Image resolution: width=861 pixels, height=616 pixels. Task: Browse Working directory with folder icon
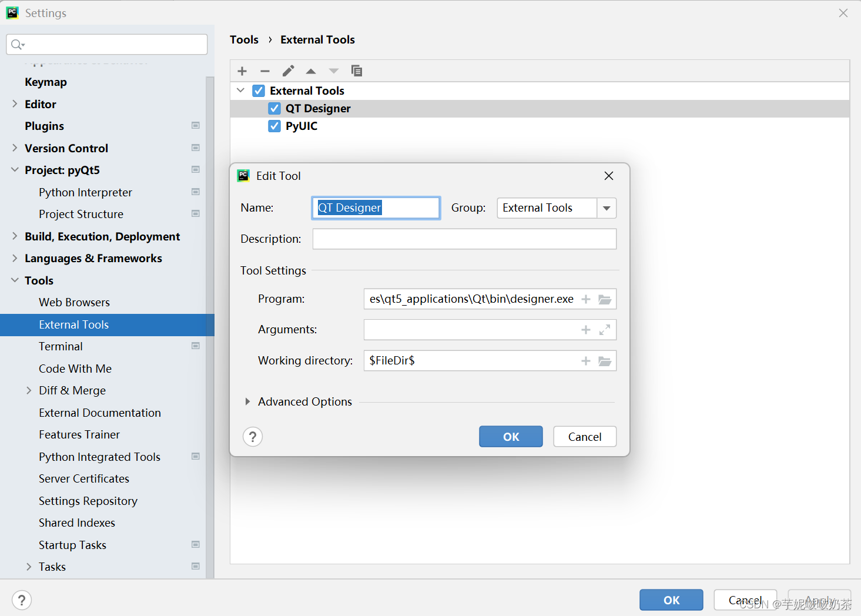(605, 361)
